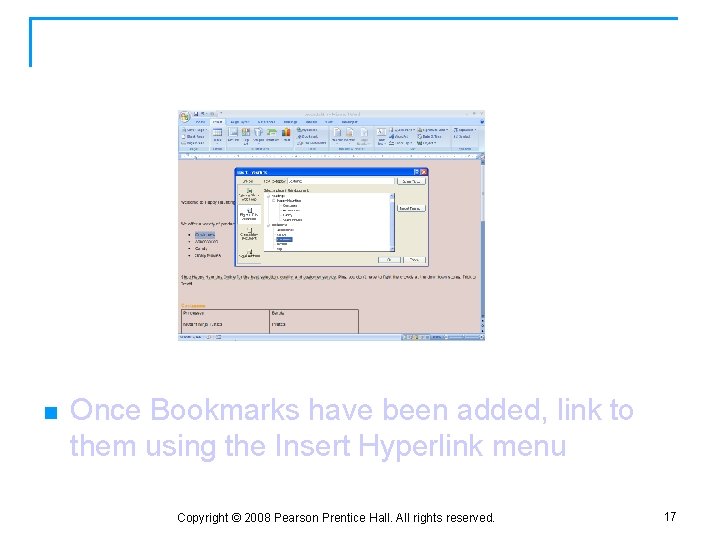Click Save in the Quick Access toolbar
This screenshot has width=720, height=540.
(196, 114)
